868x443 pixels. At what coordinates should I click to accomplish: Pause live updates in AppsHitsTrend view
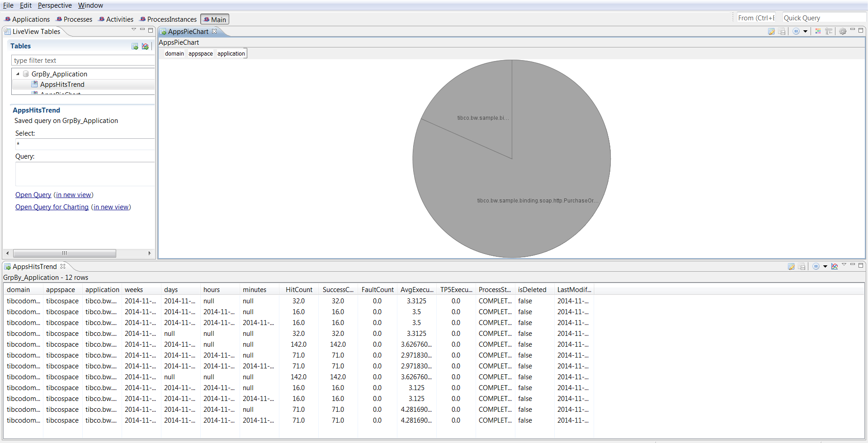[x=816, y=266]
